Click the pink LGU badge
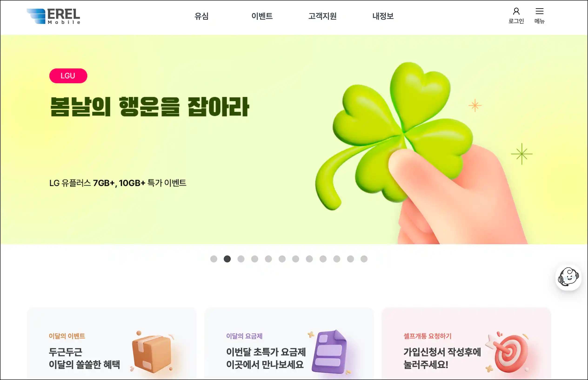588x380 pixels. coord(68,76)
